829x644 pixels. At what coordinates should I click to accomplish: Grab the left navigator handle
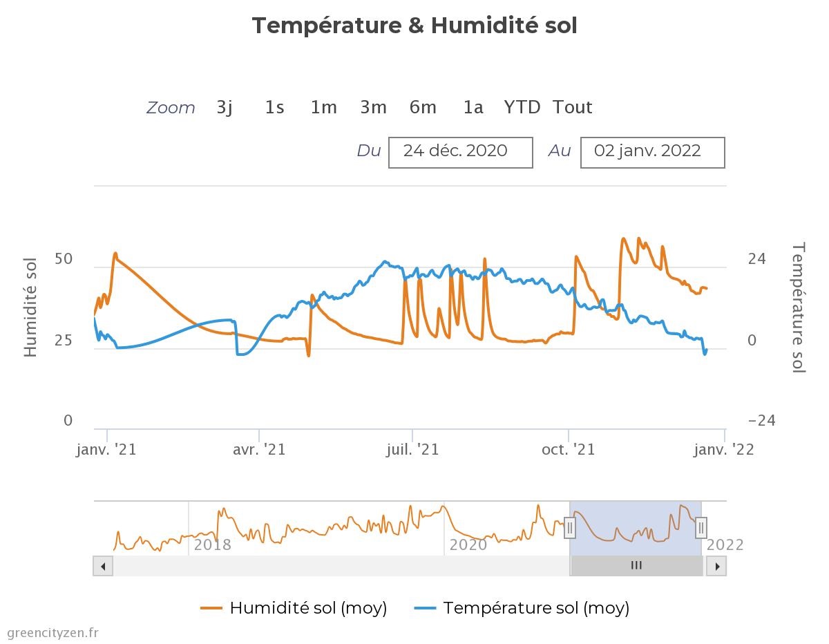point(570,527)
